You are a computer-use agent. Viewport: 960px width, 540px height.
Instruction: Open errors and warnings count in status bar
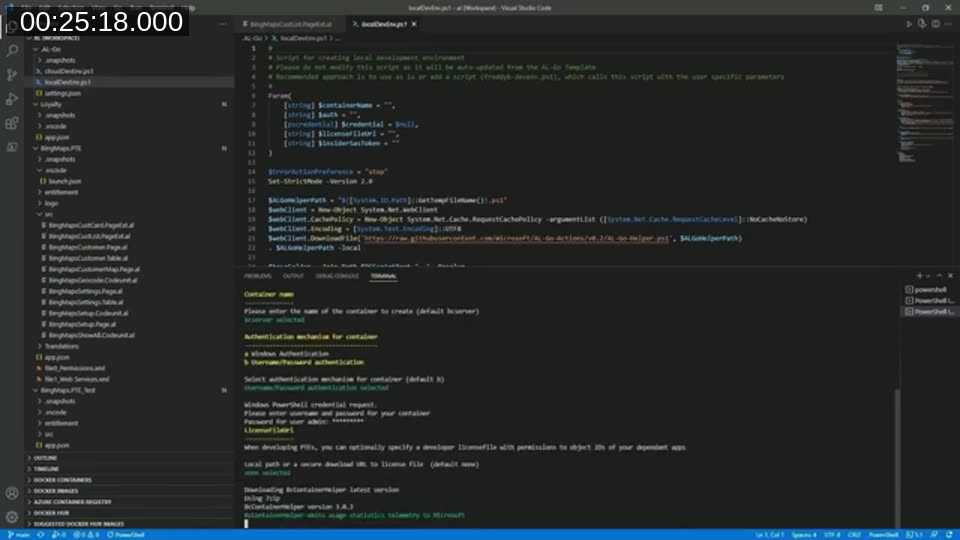(86, 534)
